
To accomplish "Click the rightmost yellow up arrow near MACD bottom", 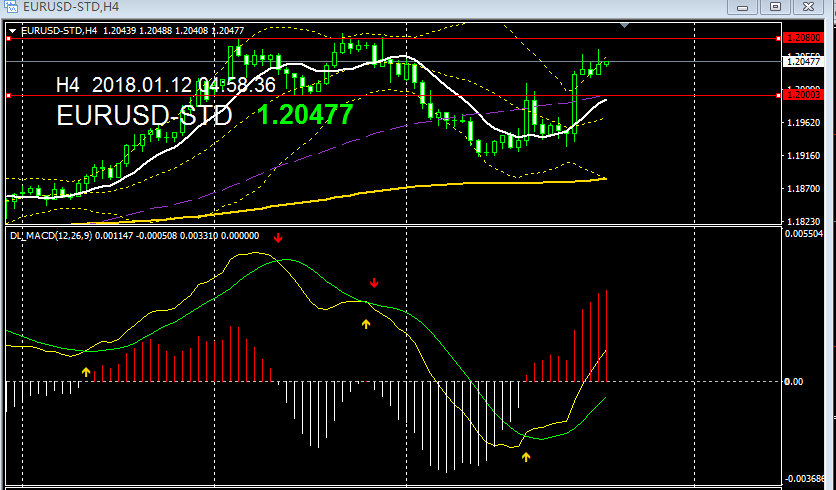I will [526, 456].
